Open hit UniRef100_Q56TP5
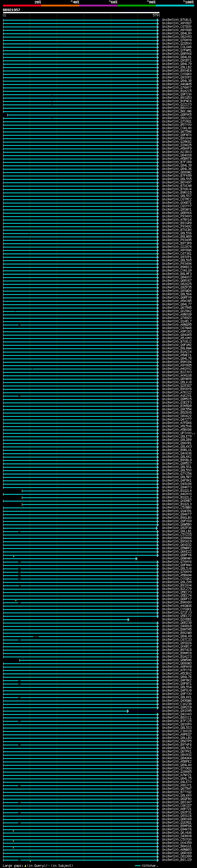 pyautogui.click(x=176, y=741)
